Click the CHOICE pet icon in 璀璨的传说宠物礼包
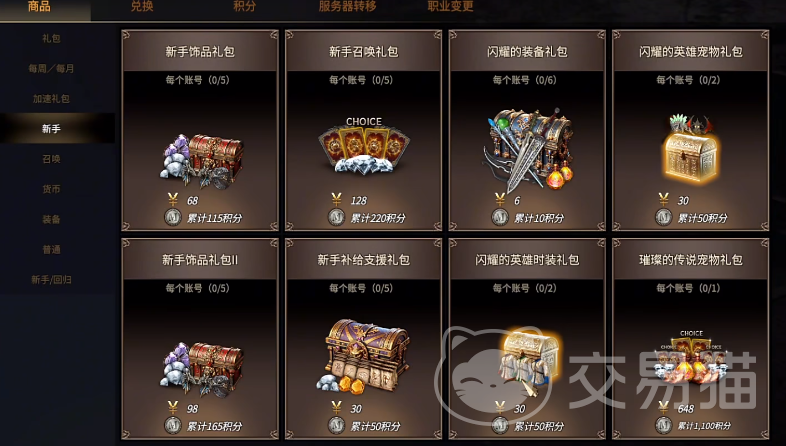786x446 pixels. click(691, 358)
